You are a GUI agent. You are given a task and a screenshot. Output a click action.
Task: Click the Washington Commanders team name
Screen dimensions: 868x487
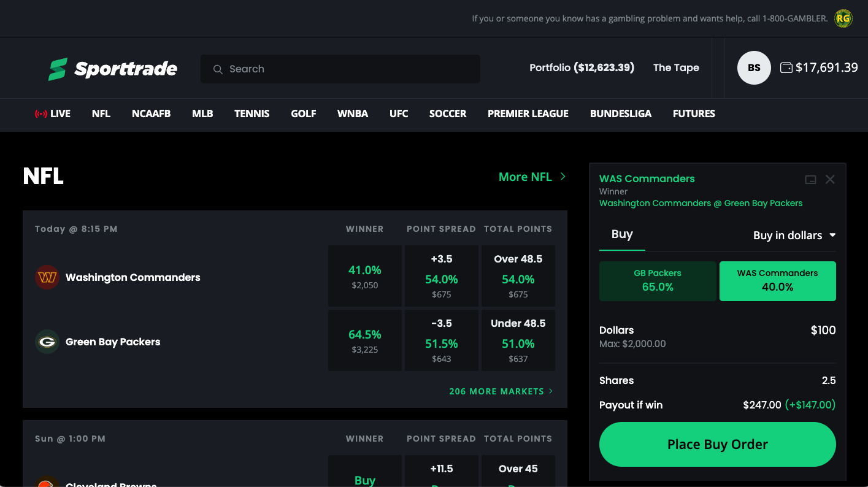click(133, 277)
